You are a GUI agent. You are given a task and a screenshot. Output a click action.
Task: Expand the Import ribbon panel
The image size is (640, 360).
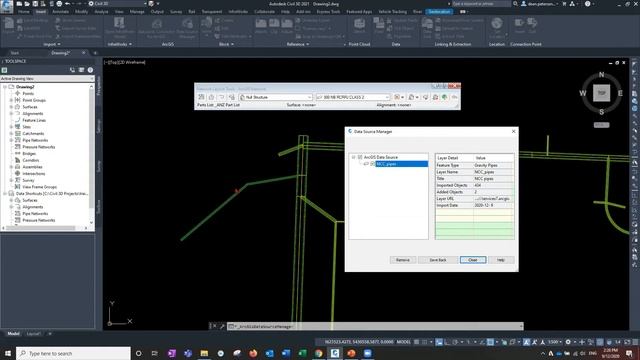(52, 44)
